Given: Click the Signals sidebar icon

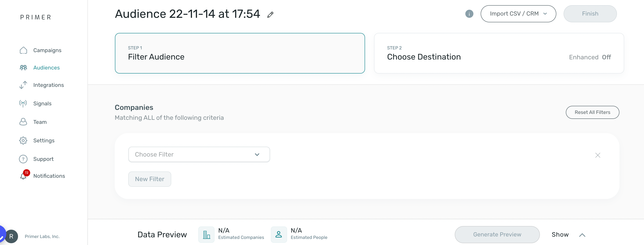Looking at the screenshot, I should pyautogui.click(x=23, y=104).
